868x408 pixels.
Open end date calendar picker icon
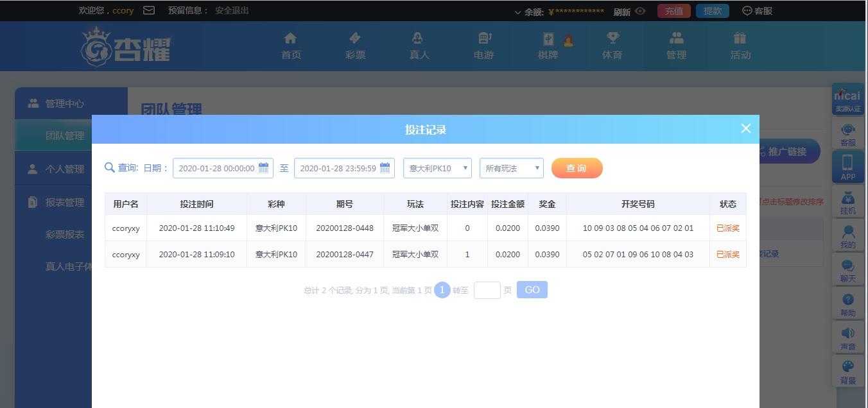(385, 168)
